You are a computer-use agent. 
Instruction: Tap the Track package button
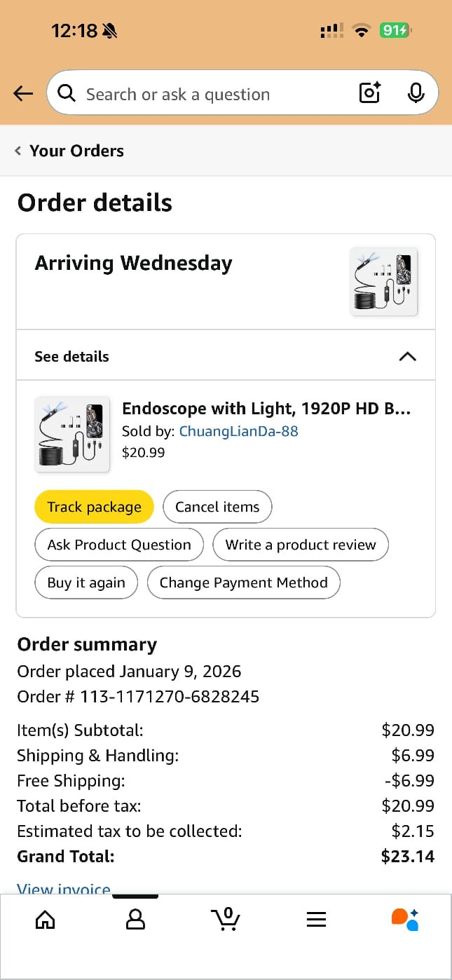click(x=94, y=507)
